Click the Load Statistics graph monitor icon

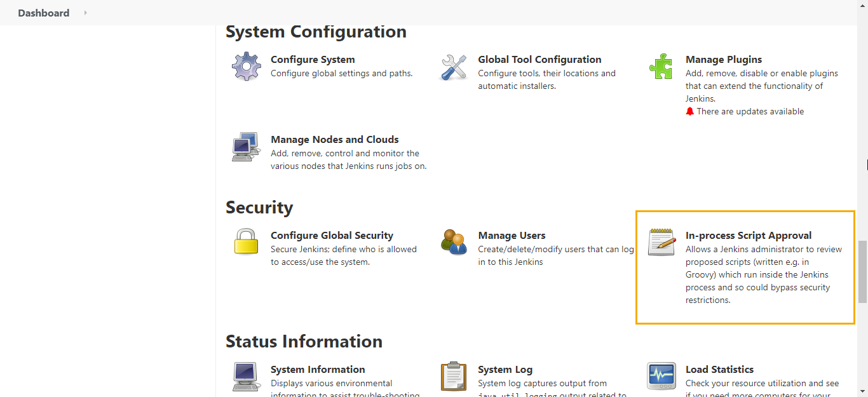click(661, 376)
